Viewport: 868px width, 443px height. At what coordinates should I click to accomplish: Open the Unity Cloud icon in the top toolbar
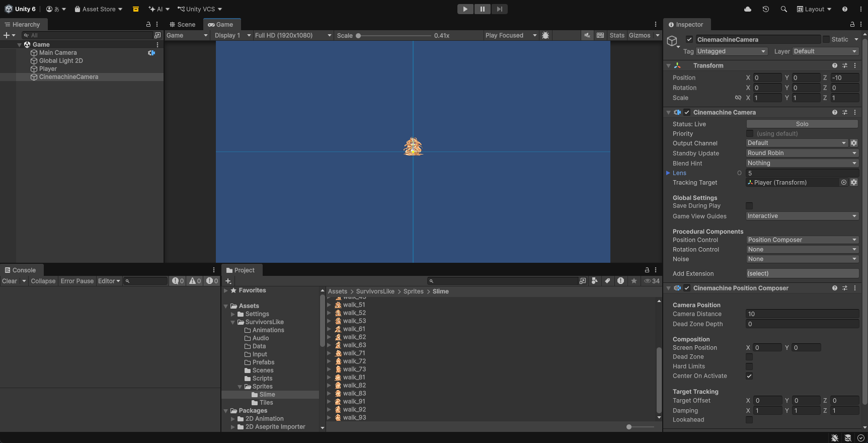coord(748,9)
